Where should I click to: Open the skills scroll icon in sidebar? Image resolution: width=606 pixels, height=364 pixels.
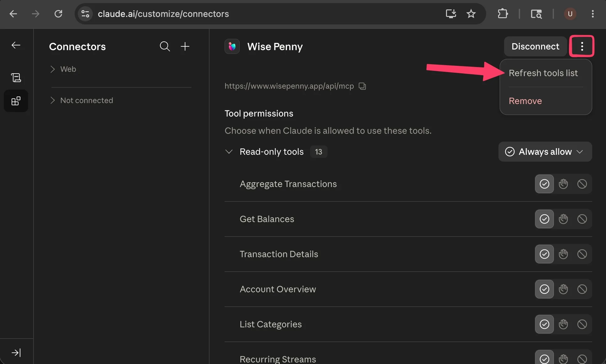[x=16, y=77]
